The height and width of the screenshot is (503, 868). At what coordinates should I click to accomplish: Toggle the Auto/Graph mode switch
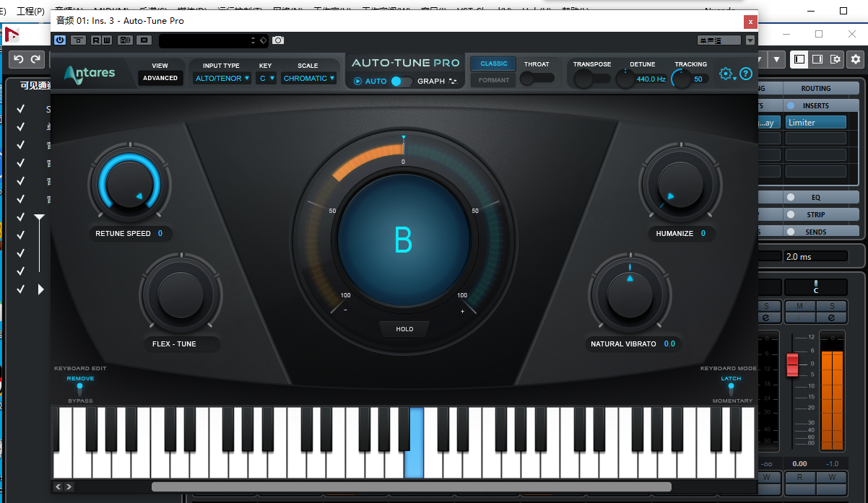tap(402, 82)
